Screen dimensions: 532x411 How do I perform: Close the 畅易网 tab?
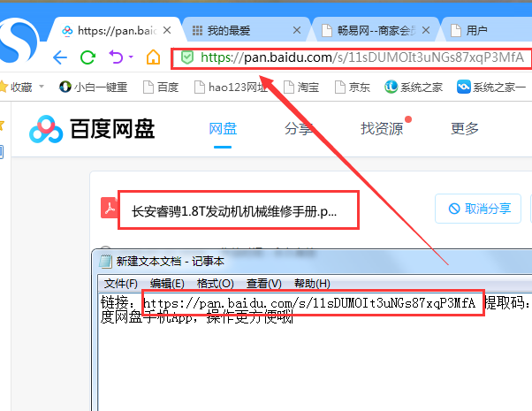click(x=426, y=31)
